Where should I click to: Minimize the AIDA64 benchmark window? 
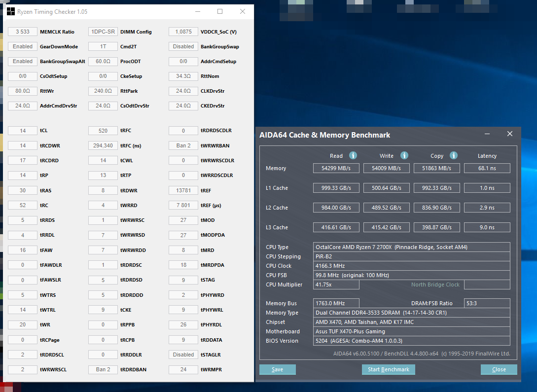(487, 134)
